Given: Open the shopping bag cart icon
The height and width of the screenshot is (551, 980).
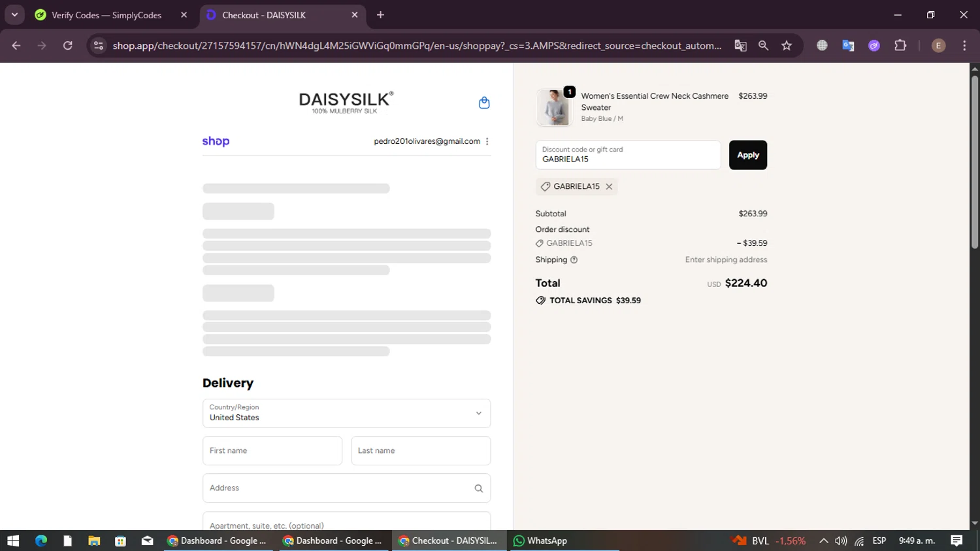Looking at the screenshot, I should tap(484, 103).
